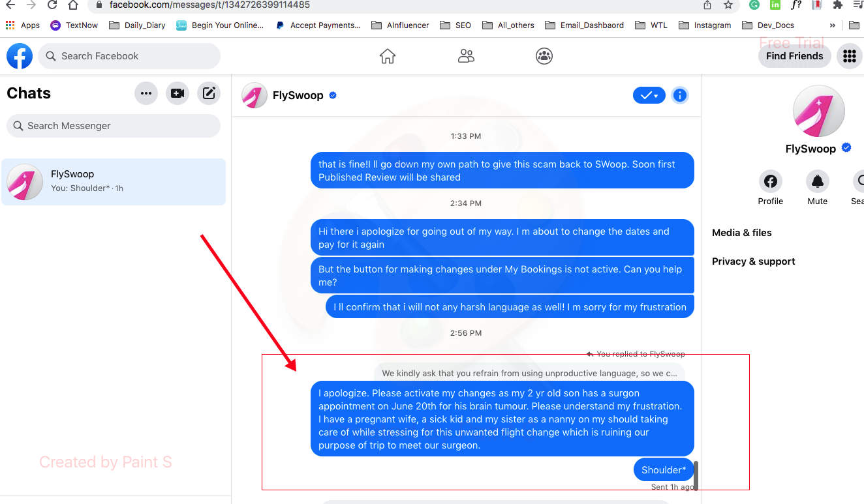Open FlySwoop Profile icon in side panel

click(770, 181)
